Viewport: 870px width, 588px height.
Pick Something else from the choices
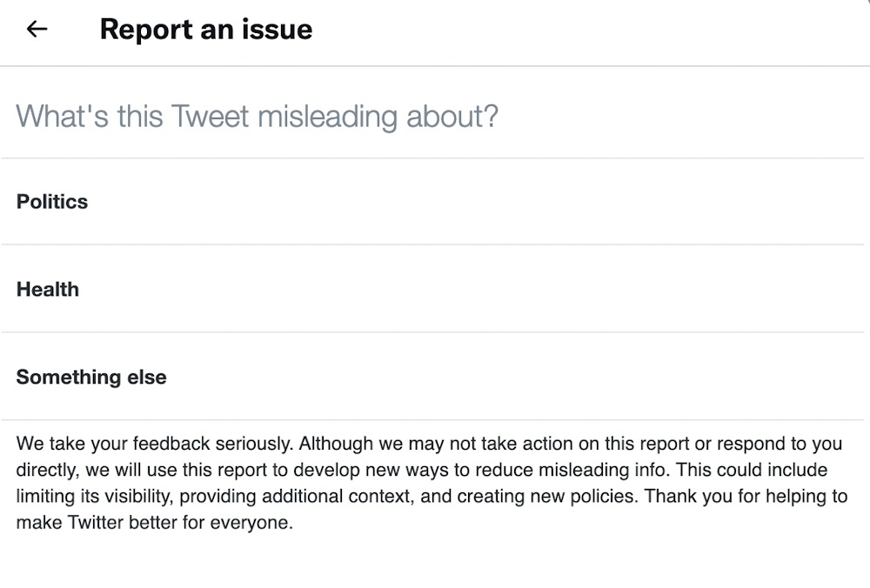coord(90,377)
